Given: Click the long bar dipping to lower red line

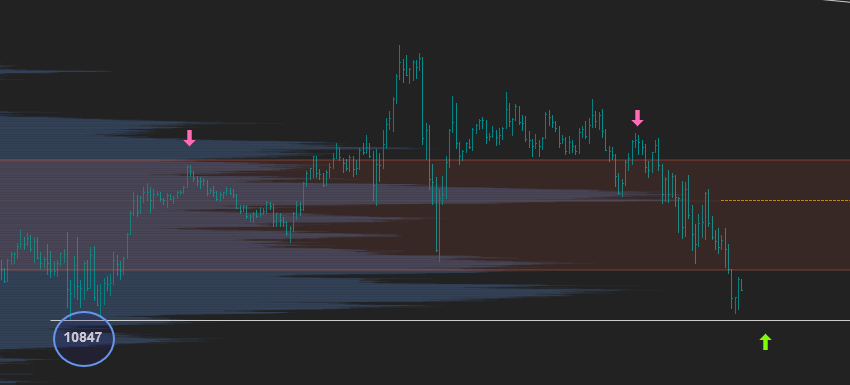Looking at the screenshot, I should 439,217.
